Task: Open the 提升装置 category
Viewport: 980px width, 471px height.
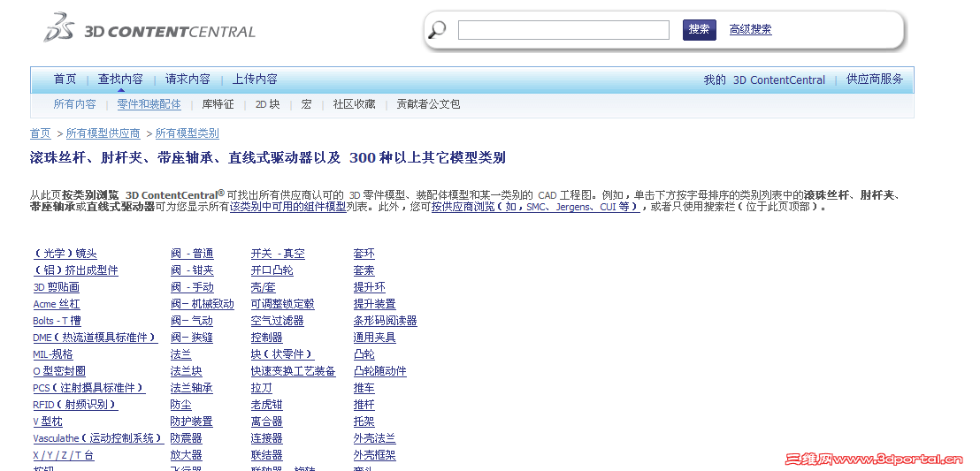Action: [375, 304]
